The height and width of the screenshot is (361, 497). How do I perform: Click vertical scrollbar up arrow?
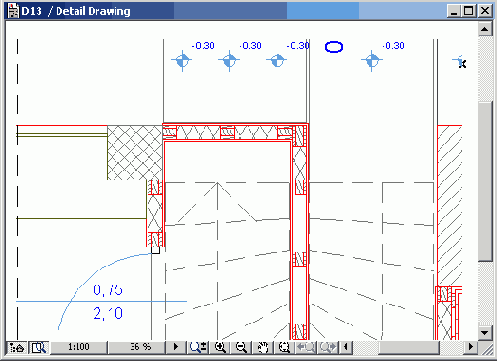click(485, 29)
